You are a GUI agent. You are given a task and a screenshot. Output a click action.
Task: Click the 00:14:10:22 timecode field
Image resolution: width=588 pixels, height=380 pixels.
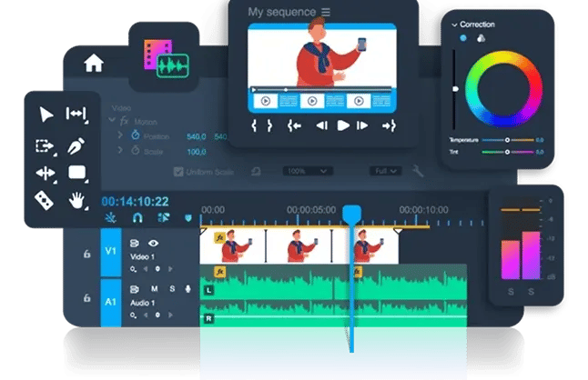(135, 202)
